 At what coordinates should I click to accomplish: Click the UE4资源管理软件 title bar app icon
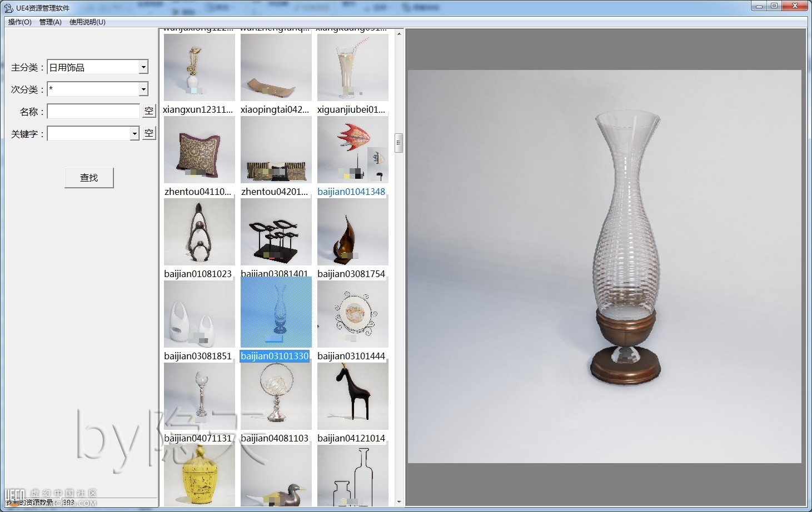point(8,8)
